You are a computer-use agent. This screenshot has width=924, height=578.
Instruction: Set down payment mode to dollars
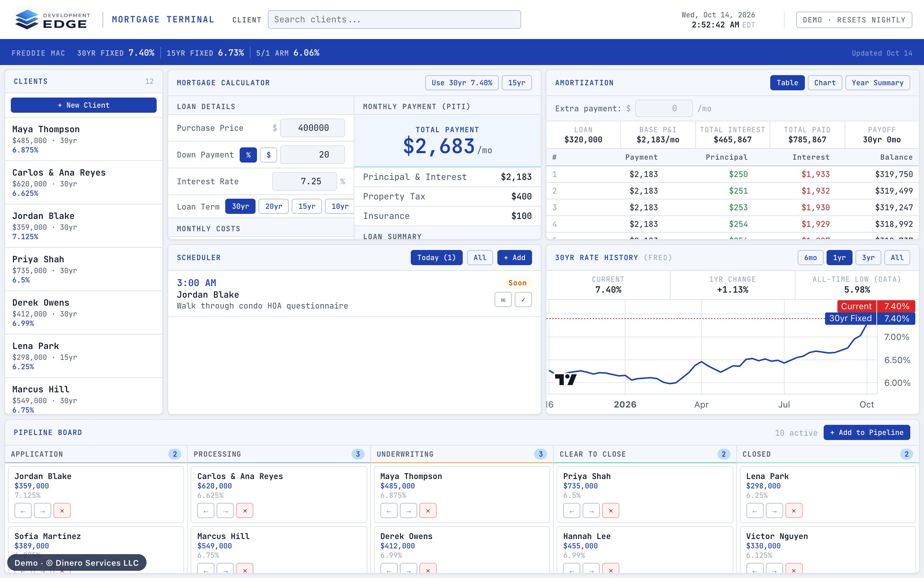tap(269, 155)
